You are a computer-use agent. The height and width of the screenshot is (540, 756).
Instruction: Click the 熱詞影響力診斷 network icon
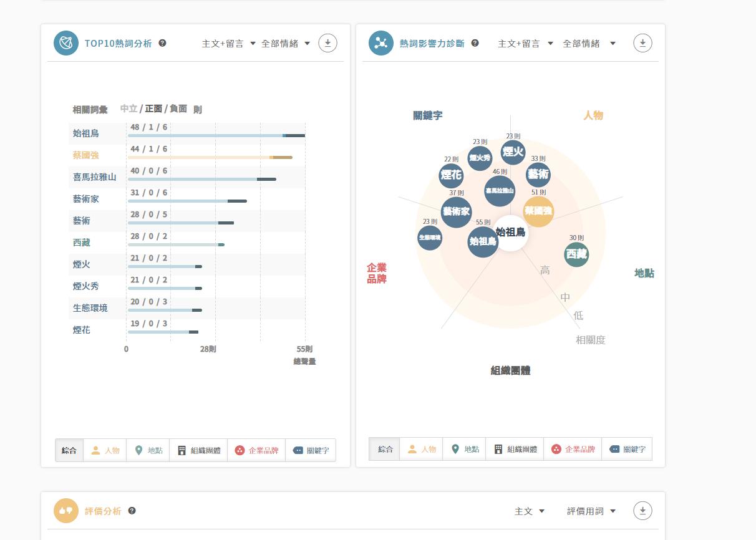coord(380,43)
